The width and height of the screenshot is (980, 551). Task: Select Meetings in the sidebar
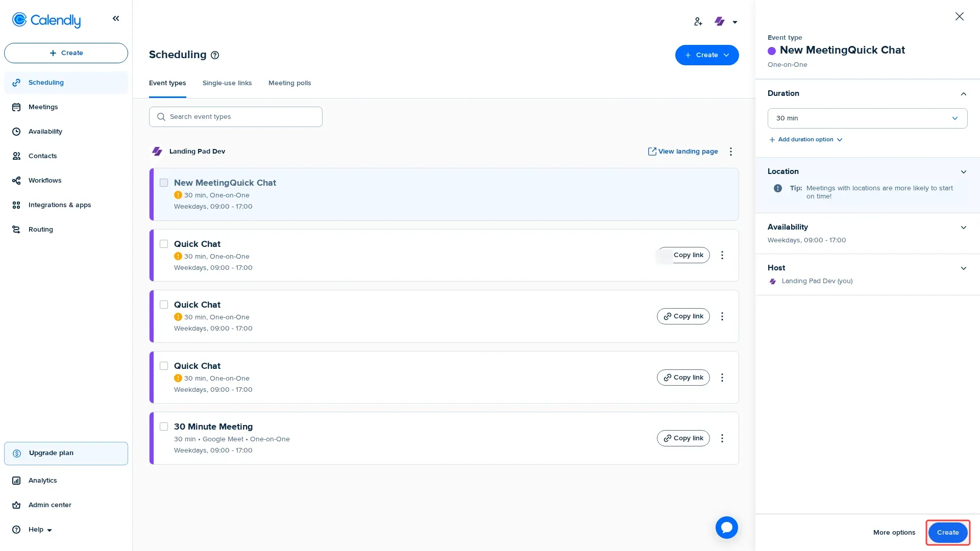(43, 107)
